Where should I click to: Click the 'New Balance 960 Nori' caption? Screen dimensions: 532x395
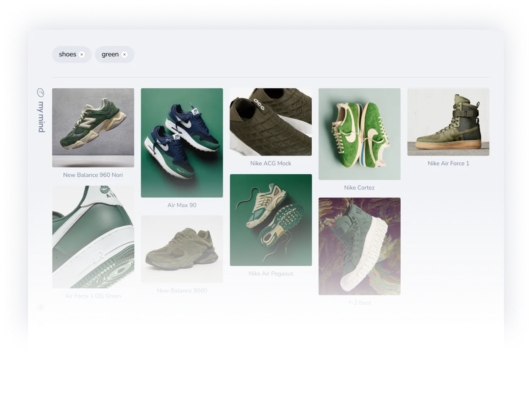pos(93,175)
